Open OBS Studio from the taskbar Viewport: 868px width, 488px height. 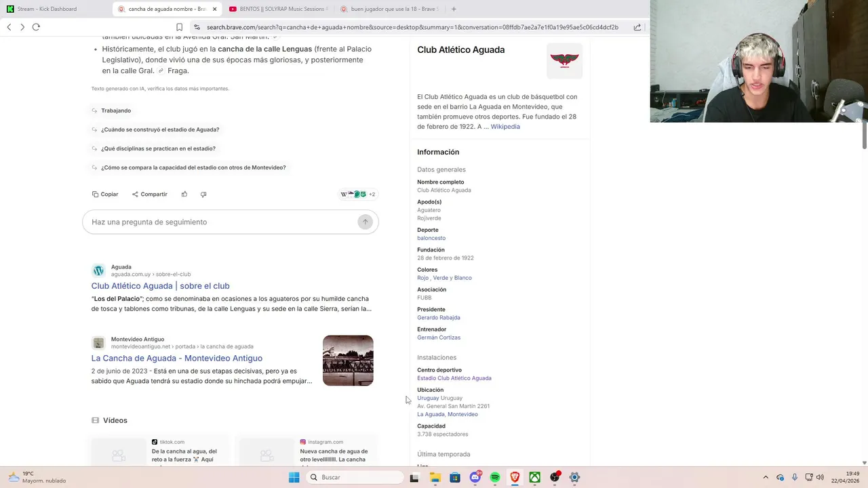click(555, 477)
